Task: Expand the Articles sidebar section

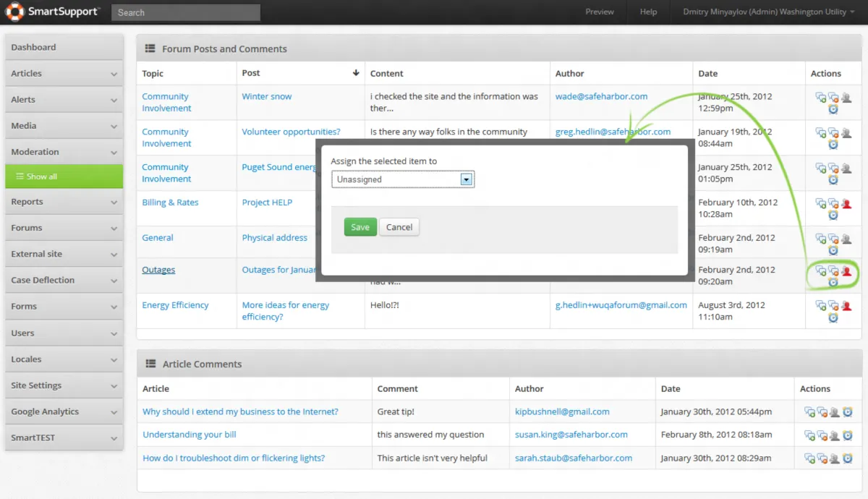Action: click(x=64, y=74)
